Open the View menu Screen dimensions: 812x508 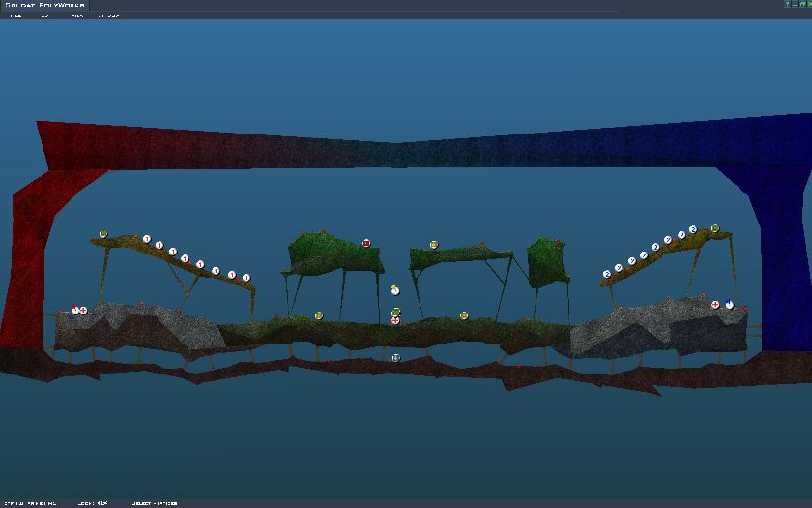pos(78,15)
